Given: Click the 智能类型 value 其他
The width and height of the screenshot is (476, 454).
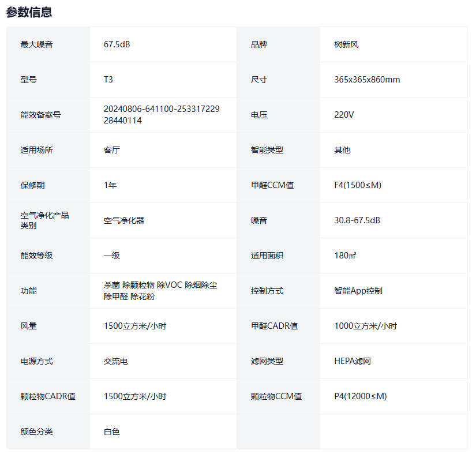Looking at the screenshot, I should [342, 150].
